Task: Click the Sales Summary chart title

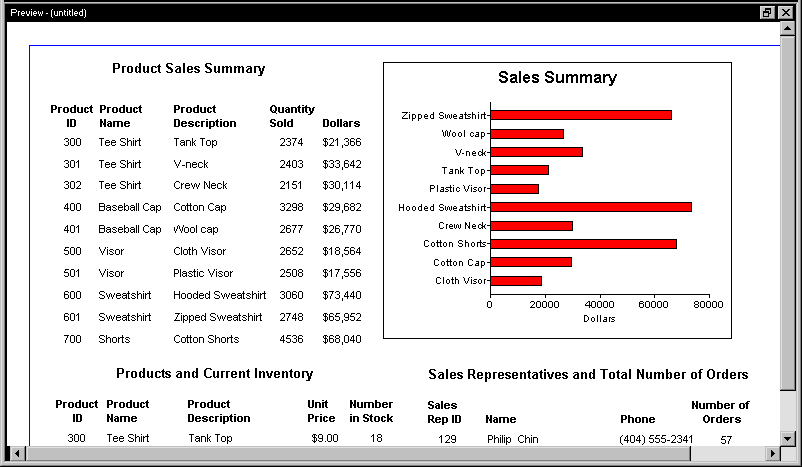Action: pos(558,78)
